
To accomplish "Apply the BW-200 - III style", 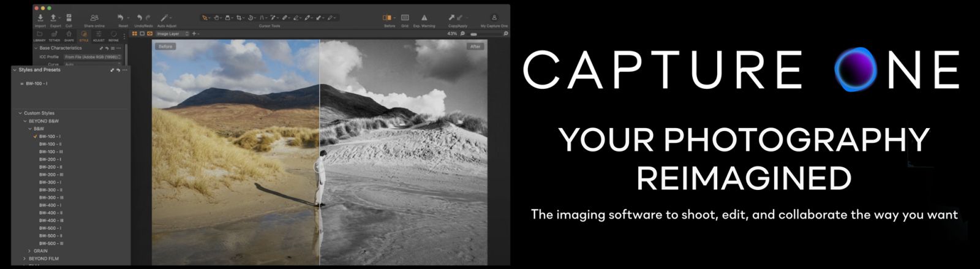I will [x=51, y=175].
